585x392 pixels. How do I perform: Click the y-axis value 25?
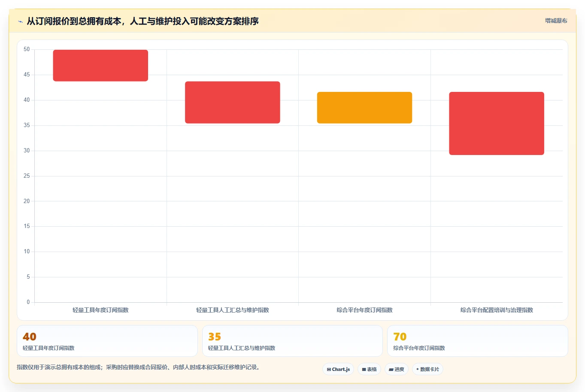point(27,176)
